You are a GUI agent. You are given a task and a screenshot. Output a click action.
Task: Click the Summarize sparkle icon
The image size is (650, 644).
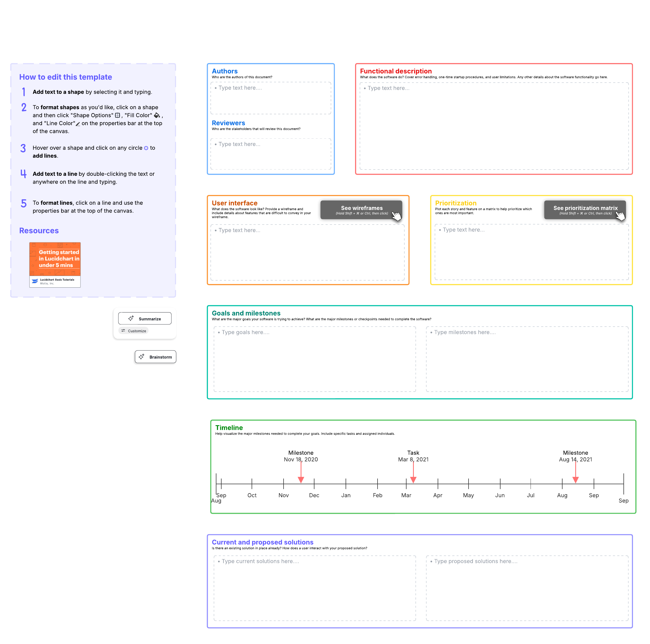(x=131, y=318)
